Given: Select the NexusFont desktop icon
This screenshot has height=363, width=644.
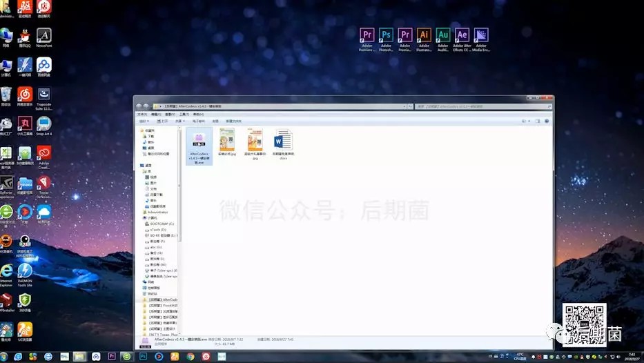Looking at the screenshot, I should click(x=44, y=38).
